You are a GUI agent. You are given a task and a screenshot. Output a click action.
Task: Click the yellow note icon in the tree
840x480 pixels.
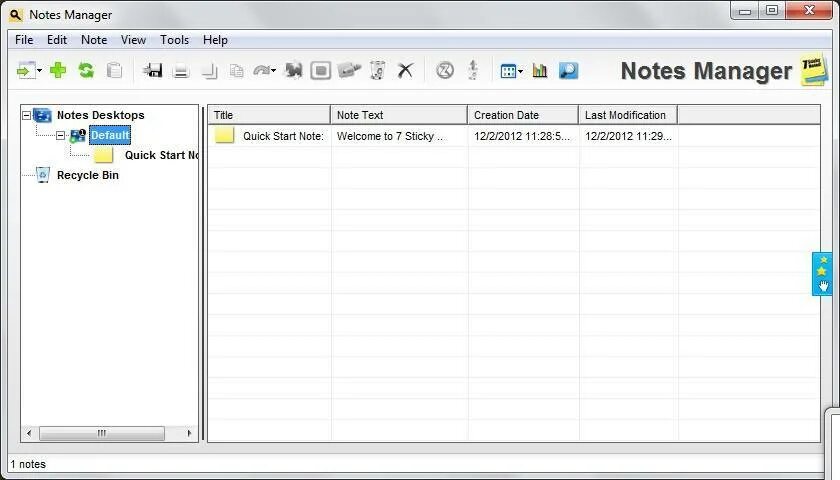coord(103,155)
